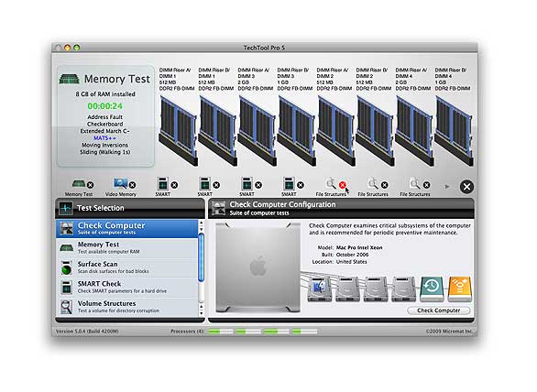Click the United States location value

[351, 262]
